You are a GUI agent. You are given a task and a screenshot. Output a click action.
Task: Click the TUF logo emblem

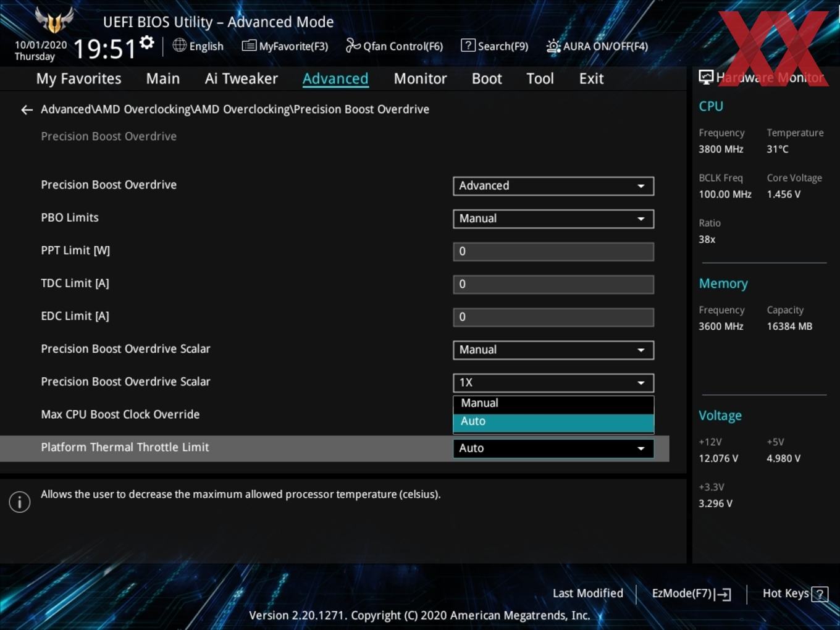tap(54, 20)
